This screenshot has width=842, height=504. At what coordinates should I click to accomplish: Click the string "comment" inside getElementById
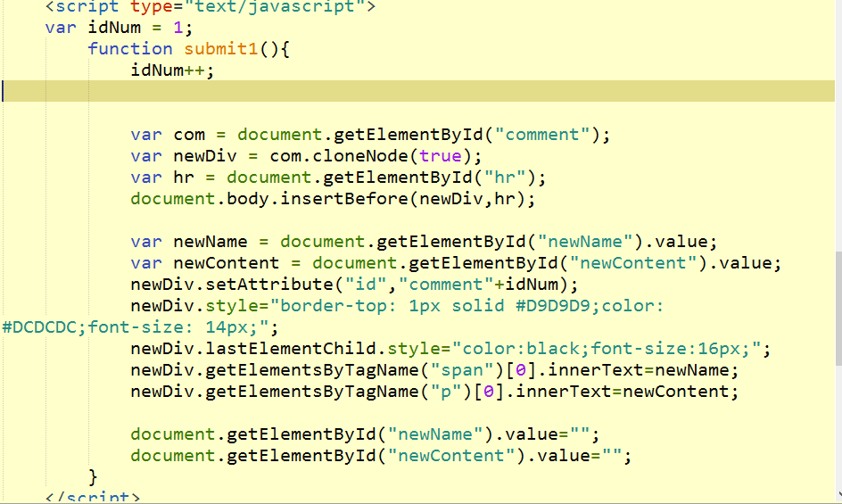pyautogui.click(x=542, y=135)
